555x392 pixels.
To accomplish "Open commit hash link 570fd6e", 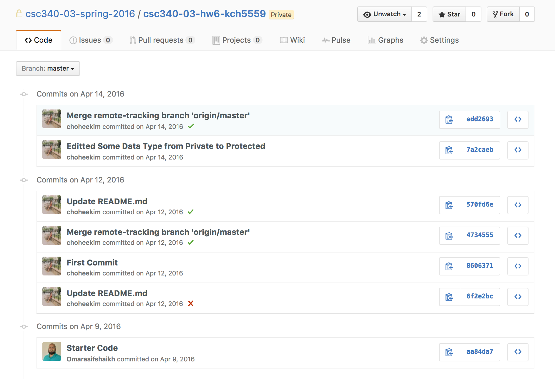I will coord(480,205).
